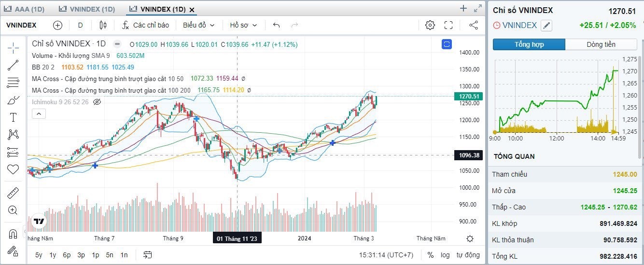Viewport: 644px width, 265px height.
Task: Select the 5y time range
Action: click(39, 255)
